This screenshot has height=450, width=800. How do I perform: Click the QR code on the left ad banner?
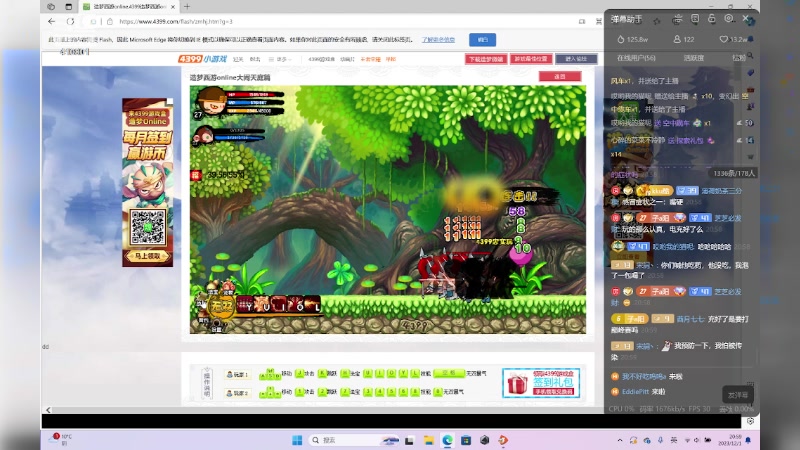147,227
